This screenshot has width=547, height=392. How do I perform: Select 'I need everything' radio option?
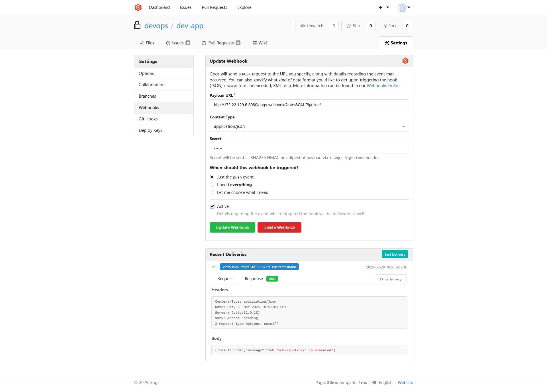point(212,185)
